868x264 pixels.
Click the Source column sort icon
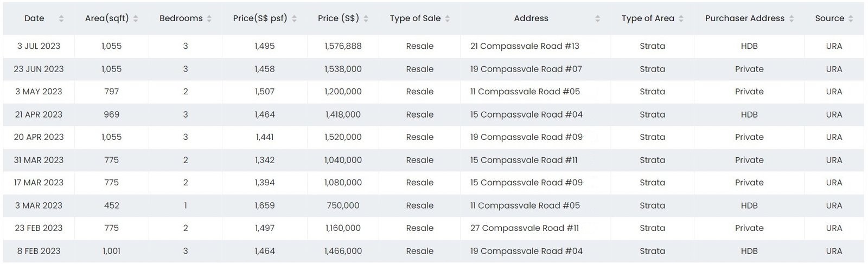tap(851, 18)
